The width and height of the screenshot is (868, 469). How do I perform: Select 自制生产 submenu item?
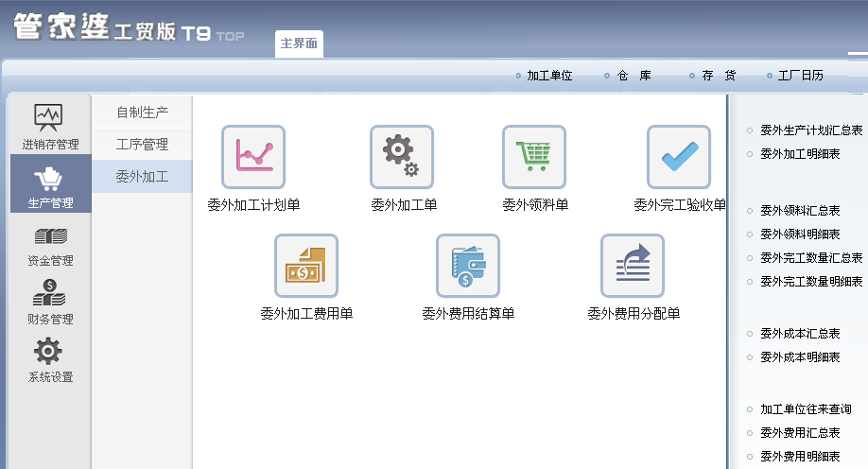click(142, 113)
